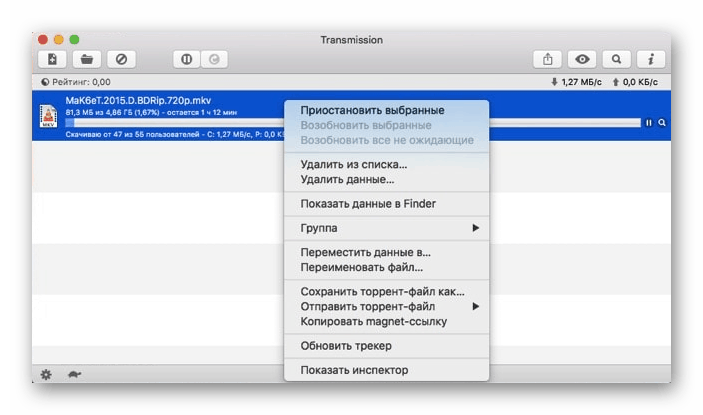703x415 pixels.
Task: Click the torrent download progress bar
Action: pos(353,123)
